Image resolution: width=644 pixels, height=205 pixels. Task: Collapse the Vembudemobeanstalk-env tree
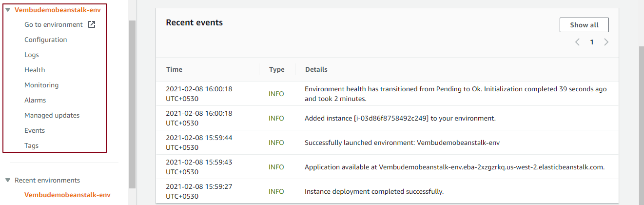(8, 9)
